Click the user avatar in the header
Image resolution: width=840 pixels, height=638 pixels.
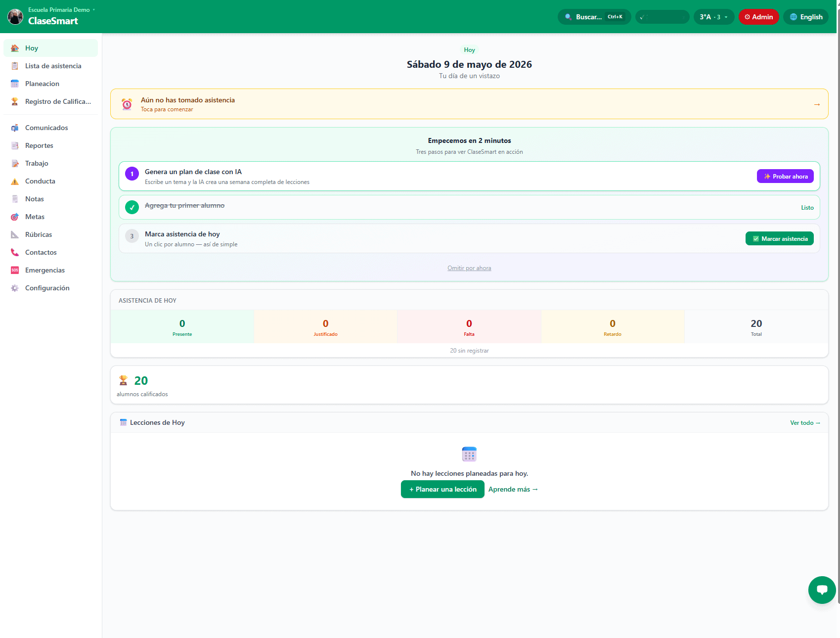click(15, 17)
